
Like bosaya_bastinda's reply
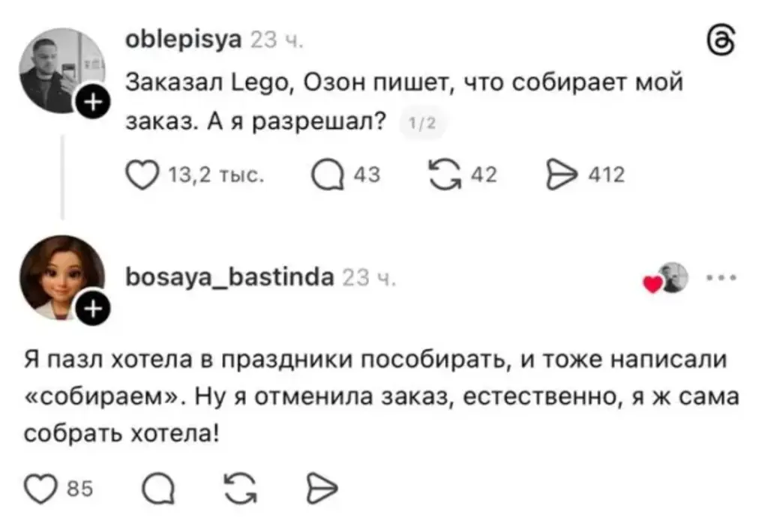pyautogui.click(x=40, y=489)
